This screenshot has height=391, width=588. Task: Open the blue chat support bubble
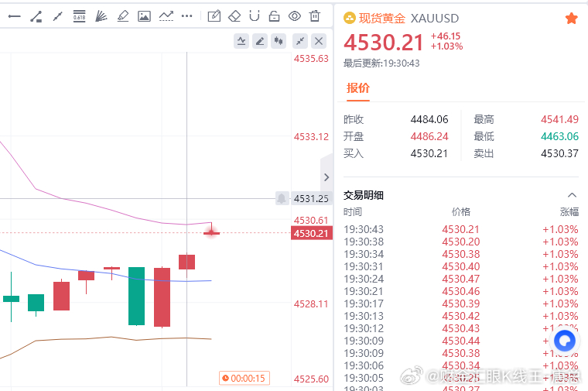[x=565, y=341]
